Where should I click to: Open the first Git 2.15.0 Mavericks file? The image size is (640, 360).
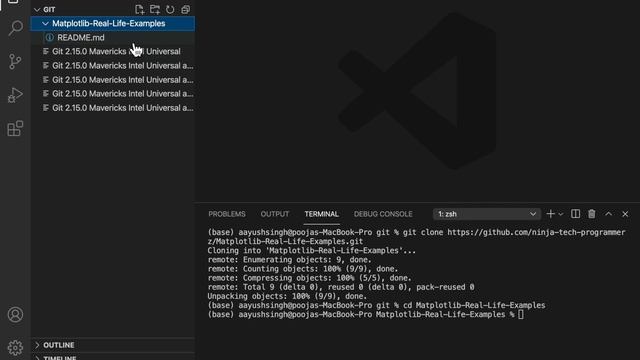click(113, 51)
